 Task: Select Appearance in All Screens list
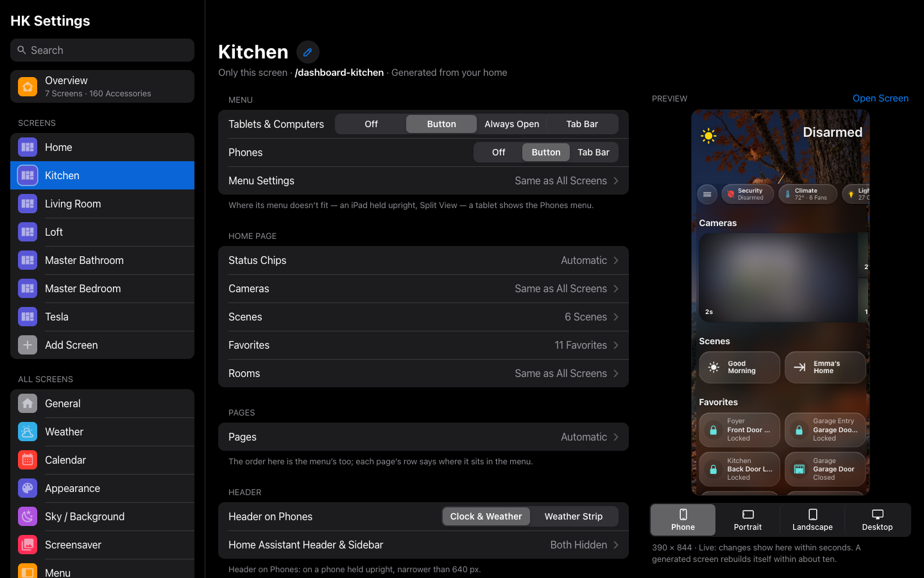[x=102, y=488]
